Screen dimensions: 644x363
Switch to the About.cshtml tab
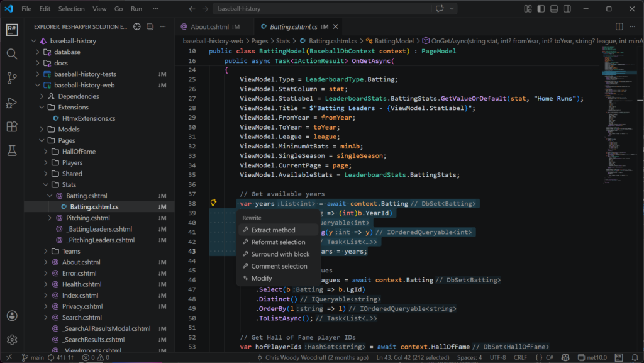click(x=209, y=27)
